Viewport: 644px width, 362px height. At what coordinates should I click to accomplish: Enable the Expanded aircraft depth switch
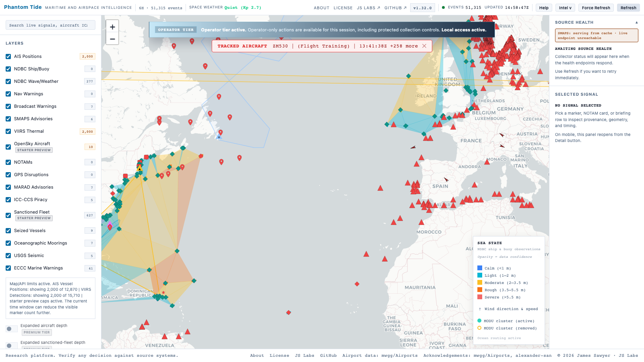coord(11,329)
